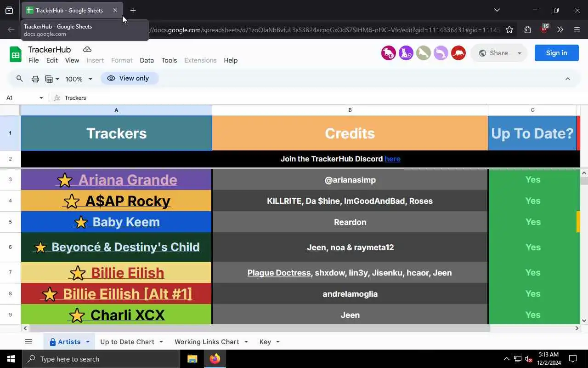List all browser tabs dropdown
Screen dimensions: 588x368
tap(497, 10)
